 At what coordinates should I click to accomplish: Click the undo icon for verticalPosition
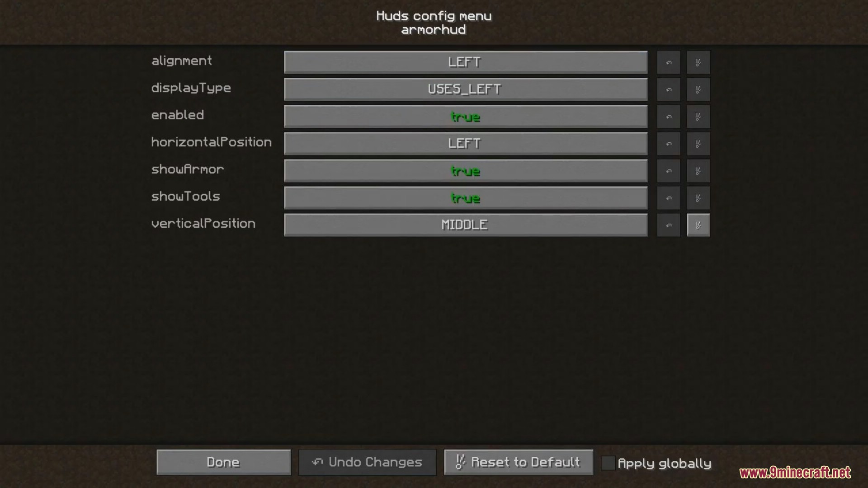tap(668, 225)
